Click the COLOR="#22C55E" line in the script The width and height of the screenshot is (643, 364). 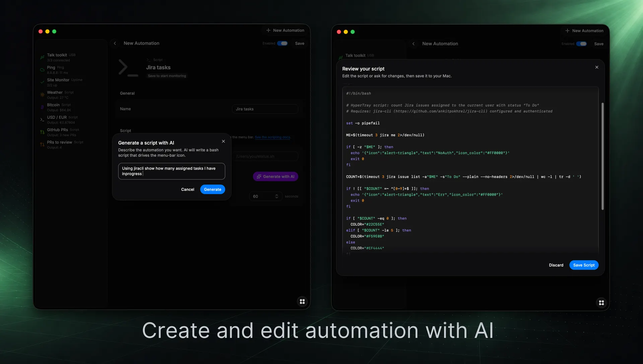pyautogui.click(x=367, y=224)
